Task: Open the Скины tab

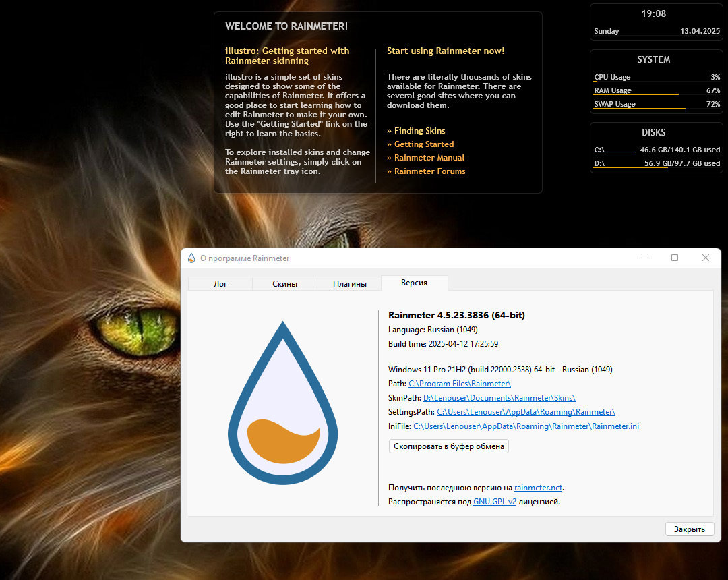Action: click(284, 284)
